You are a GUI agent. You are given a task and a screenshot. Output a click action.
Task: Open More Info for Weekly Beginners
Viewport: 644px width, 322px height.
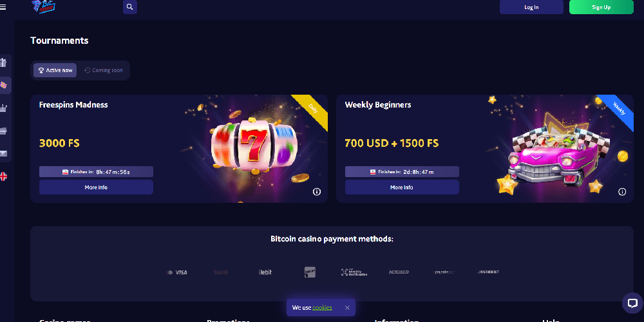pyautogui.click(x=402, y=187)
